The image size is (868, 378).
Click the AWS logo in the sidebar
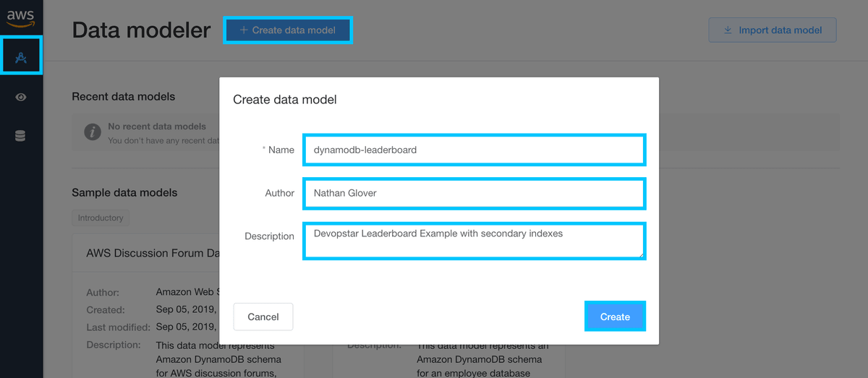click(21, 17)
